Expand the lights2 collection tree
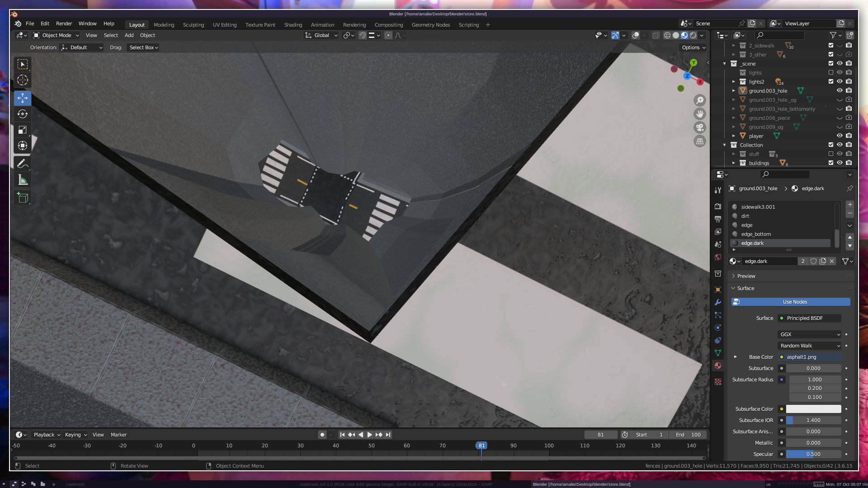 pyautogui.click(x=734, y=82)
